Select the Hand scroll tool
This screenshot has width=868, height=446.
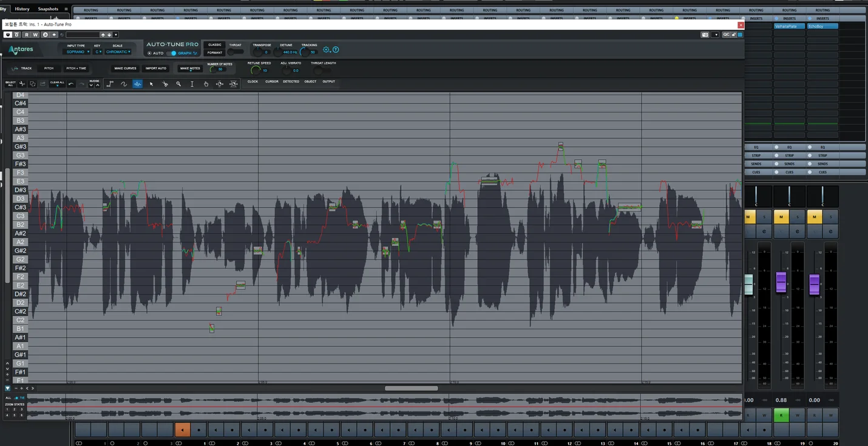tap(206, 84)
